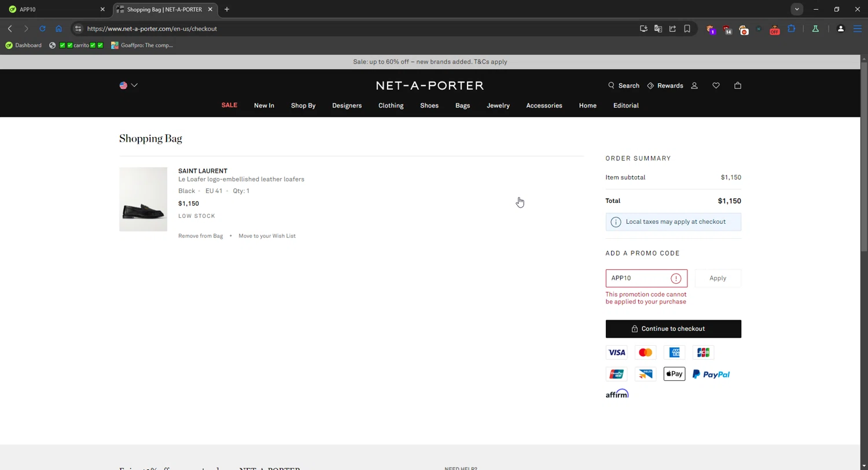
Task: Open the green flask labs icon
Action: click(815, 28)
